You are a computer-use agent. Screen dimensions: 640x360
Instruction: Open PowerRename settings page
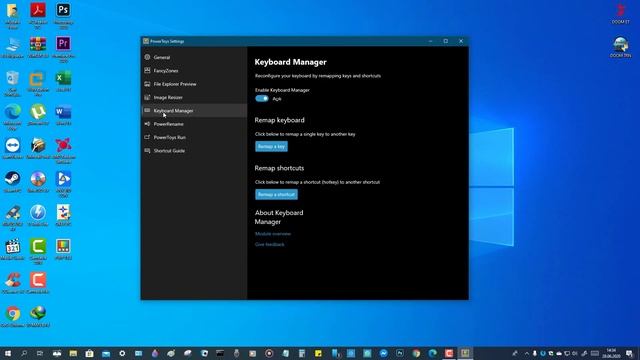click(x=194, y=124)
